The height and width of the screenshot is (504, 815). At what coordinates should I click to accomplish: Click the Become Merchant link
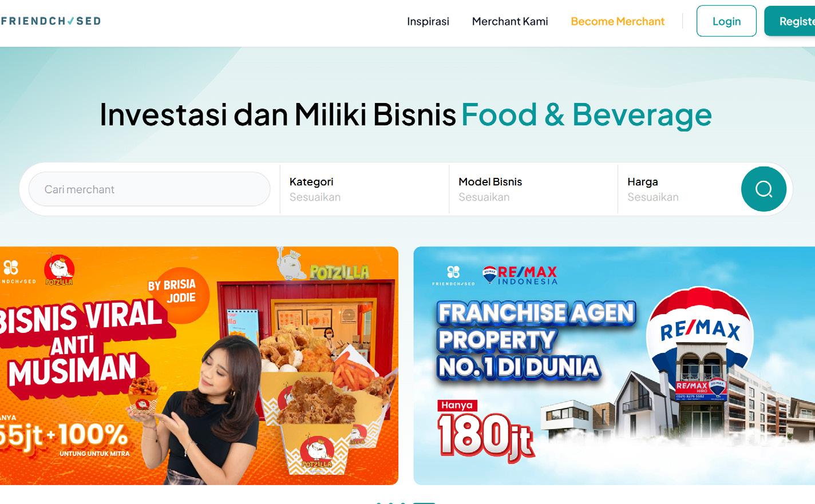pos(618,21)
